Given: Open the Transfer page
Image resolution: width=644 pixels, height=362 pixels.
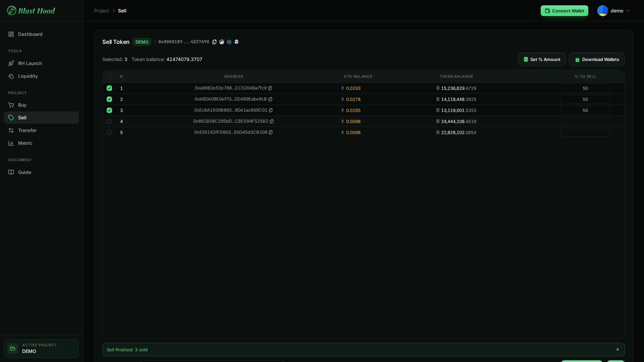Looking at the screenshot, I should click(x=41, y=130).
